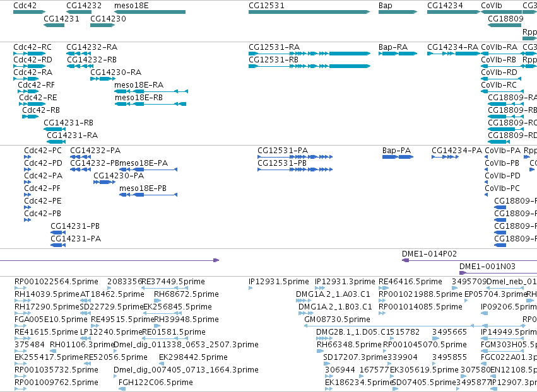Screen dimensions: 537x392
Task: Open the Cdc42-RE transcript label
Action: click(38, 98)
